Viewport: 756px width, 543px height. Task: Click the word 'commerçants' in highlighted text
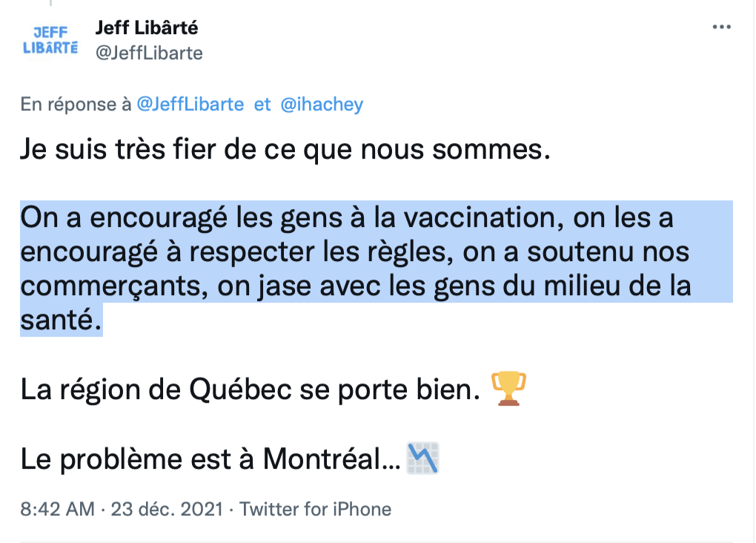[114, 286]
